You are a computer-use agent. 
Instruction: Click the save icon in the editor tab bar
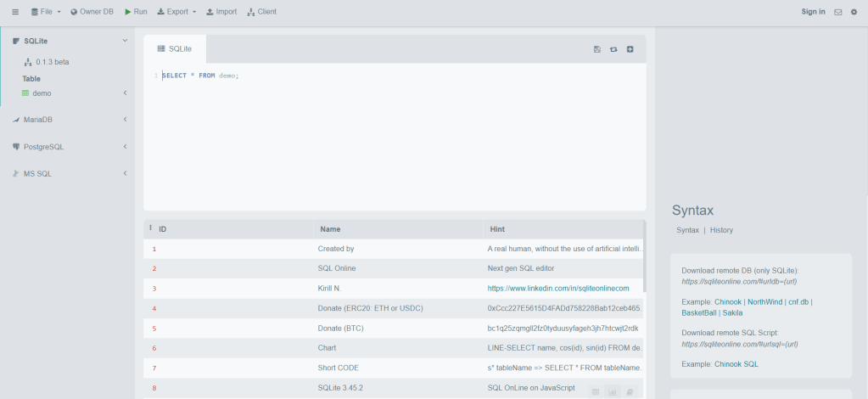(597, 49)
